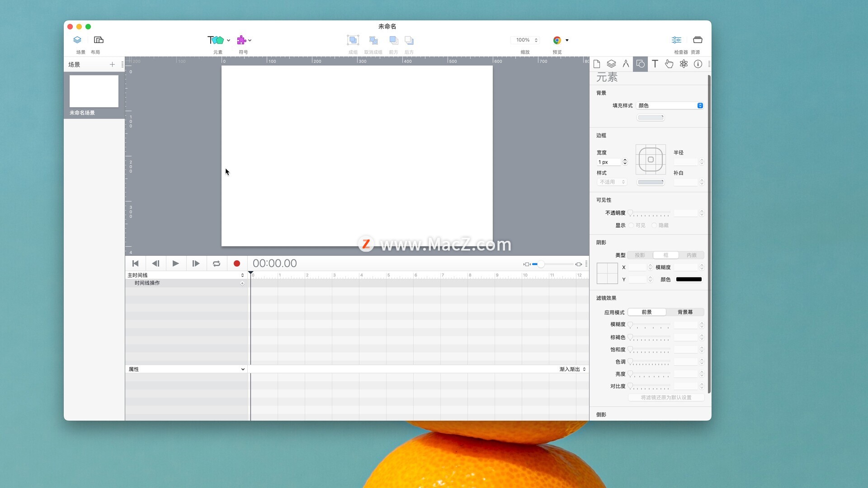Image resolution: width=868 pixels, height=488 pixels.
Task: Click 将滤镜还原为默认设置 reset button
Action: pyautogui.click(x=666, y=398)
